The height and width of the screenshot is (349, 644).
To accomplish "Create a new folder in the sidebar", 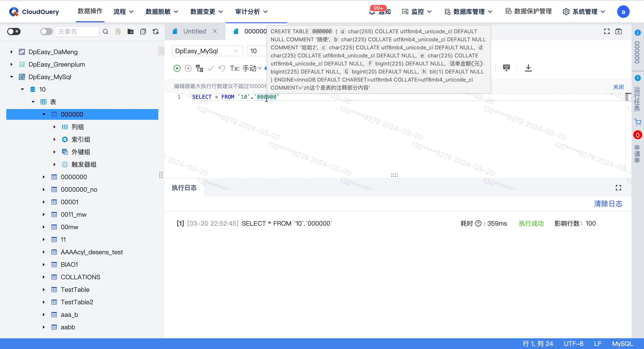I will click(130, 32).
